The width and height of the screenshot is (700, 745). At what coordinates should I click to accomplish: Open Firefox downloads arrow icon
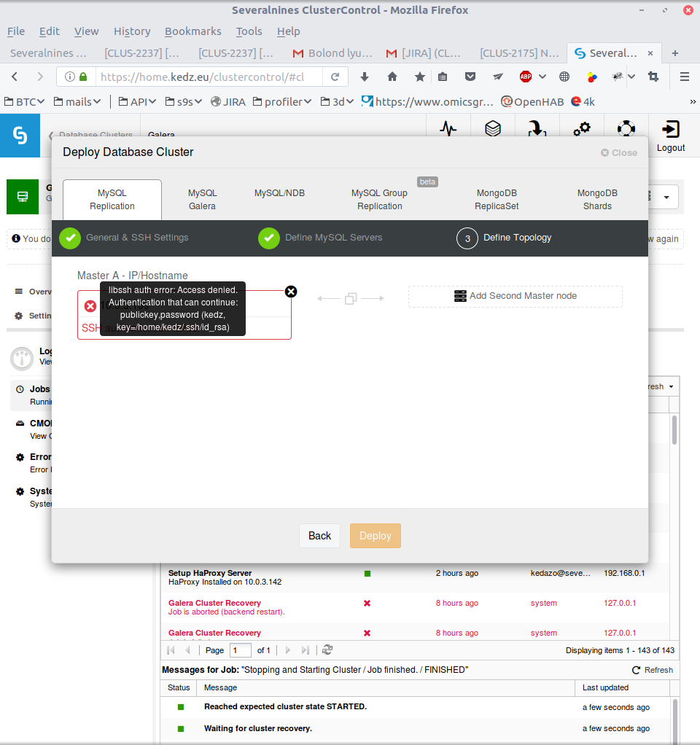[x=365, y=77]
